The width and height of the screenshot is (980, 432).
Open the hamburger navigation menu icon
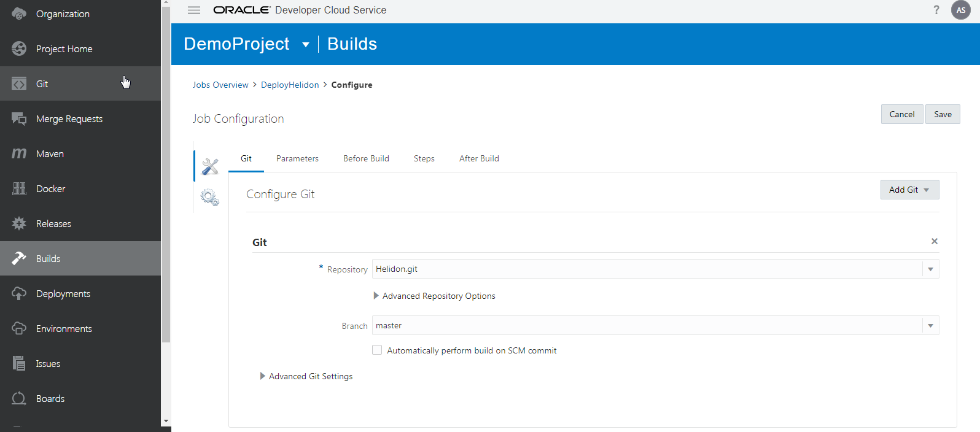(x=194, y=10)
